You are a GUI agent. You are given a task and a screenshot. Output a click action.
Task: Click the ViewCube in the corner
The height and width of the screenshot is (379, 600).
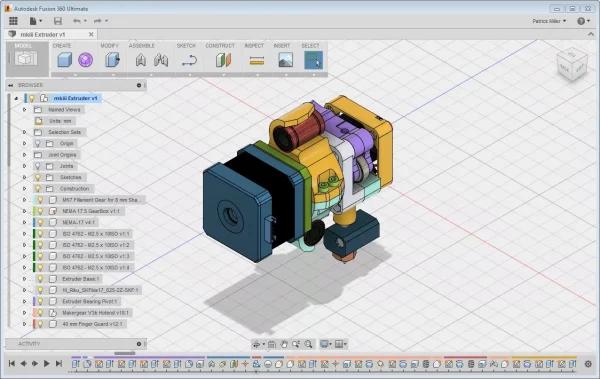(x=572, y=64)
